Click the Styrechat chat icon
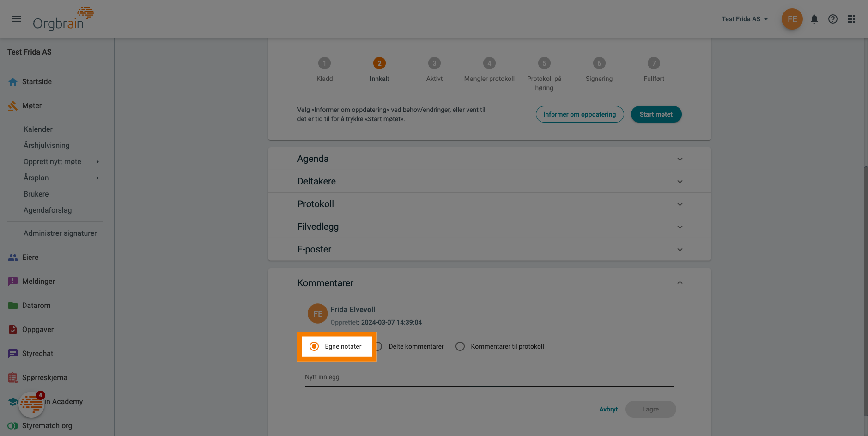Viewport: 868px width, 436px height. [x=13, y=354]
